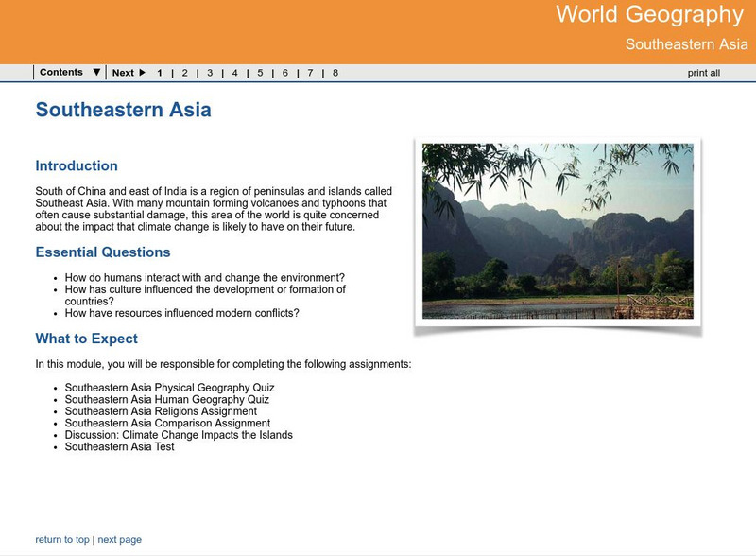Click 'How has culture influenced' question
Screen dimensions: 756x556
point(205,295)
